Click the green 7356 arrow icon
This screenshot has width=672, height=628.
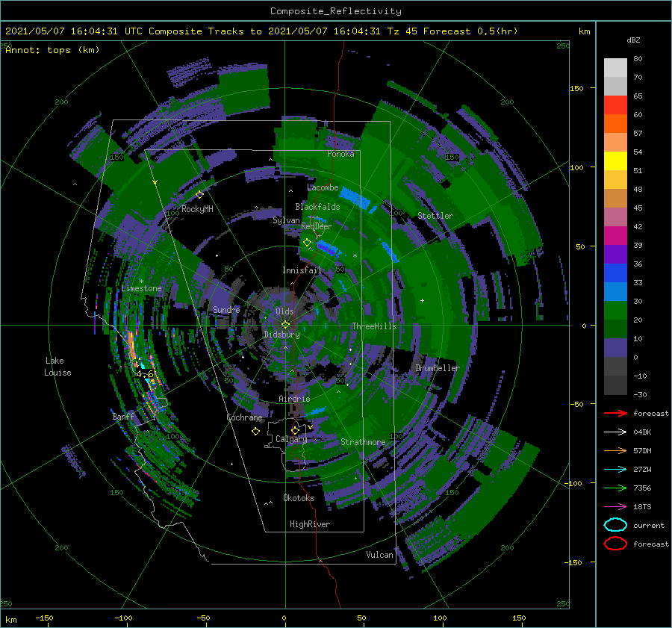[615, 488]
